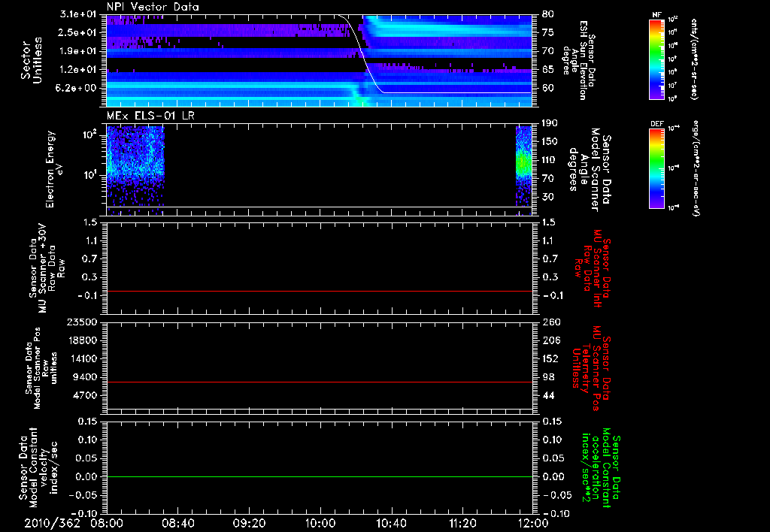
Task: Click the 6.2e+00 sector tick label
Action: point(77,88)
